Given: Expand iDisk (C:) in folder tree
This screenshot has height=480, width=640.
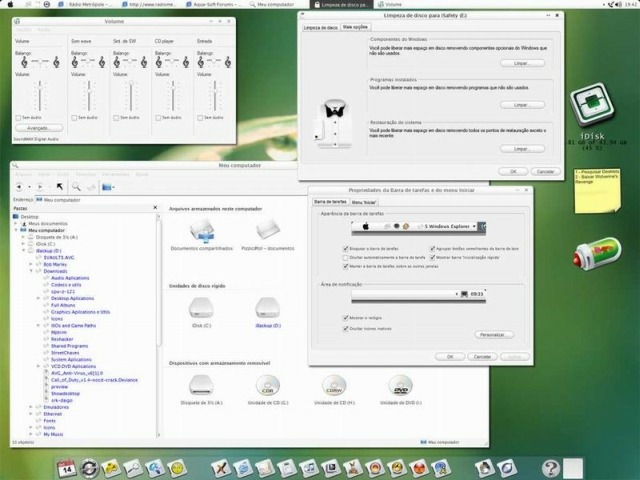Looking at the screenshot, I should pos(23,244).
